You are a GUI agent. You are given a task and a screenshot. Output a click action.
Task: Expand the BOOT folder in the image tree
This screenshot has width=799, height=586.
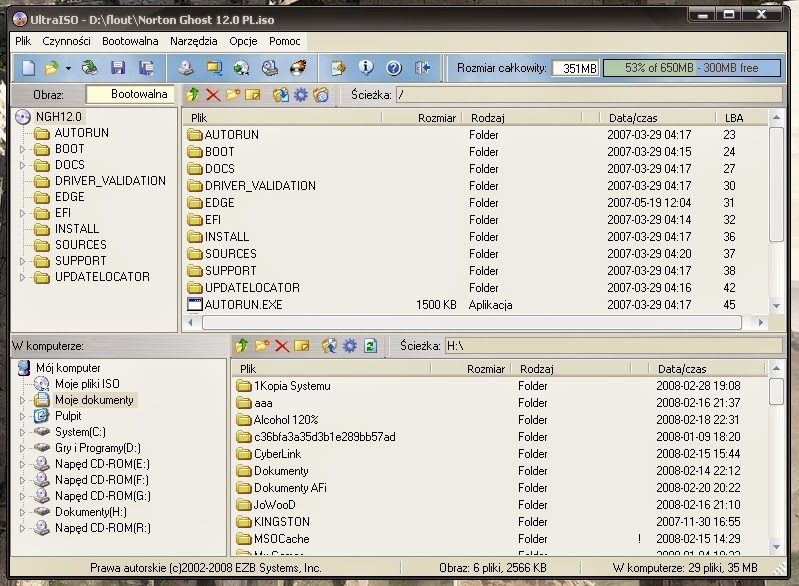[22, 149]
